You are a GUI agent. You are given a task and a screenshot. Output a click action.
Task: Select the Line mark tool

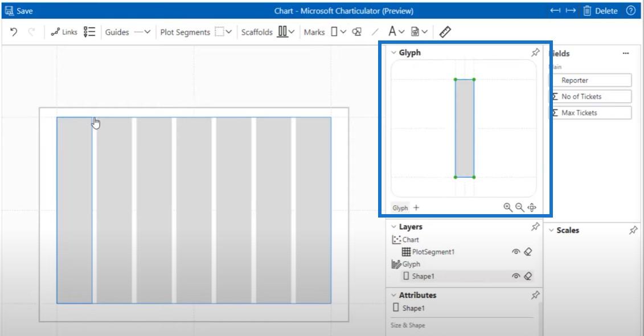(375, 32)
